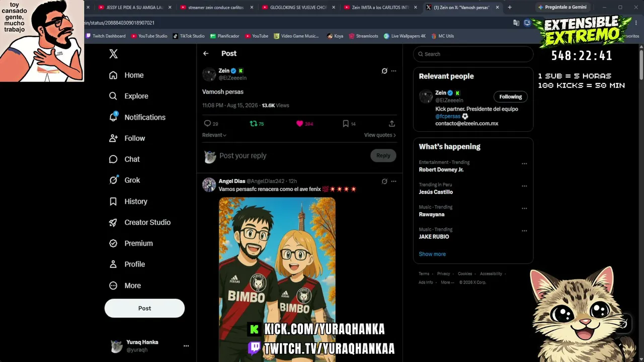Focus the X Search field
The image size is (644, 362).
[473, 54]
